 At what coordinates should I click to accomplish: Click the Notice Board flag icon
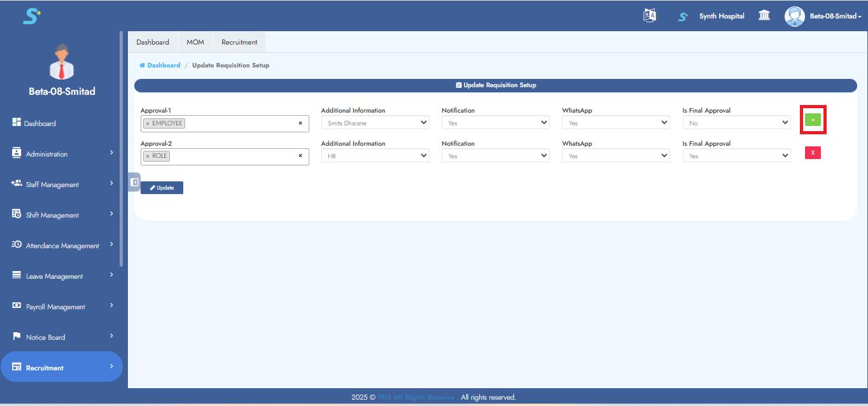16,337
